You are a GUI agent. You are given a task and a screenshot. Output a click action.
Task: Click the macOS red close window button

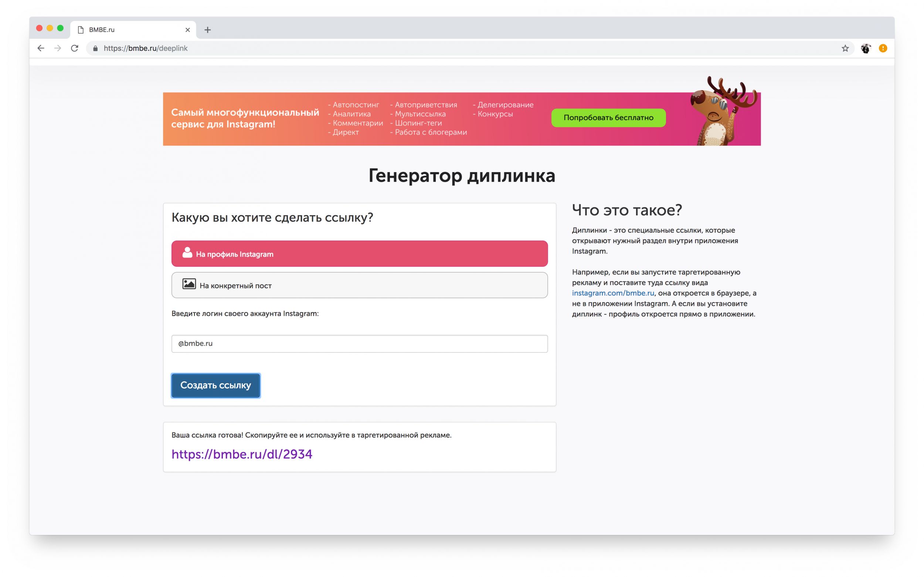point(39,28)
